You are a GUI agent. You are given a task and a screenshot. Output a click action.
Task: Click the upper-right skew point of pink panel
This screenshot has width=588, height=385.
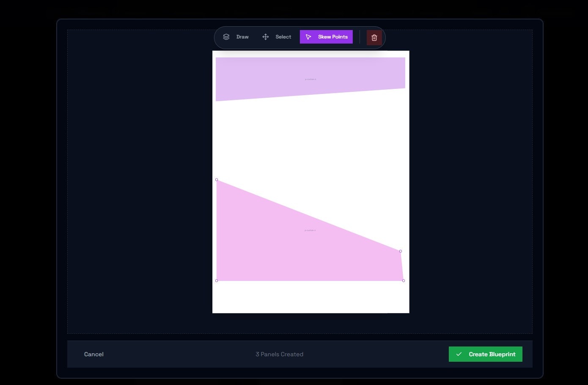pyautogui.click(x=401, y=251)
